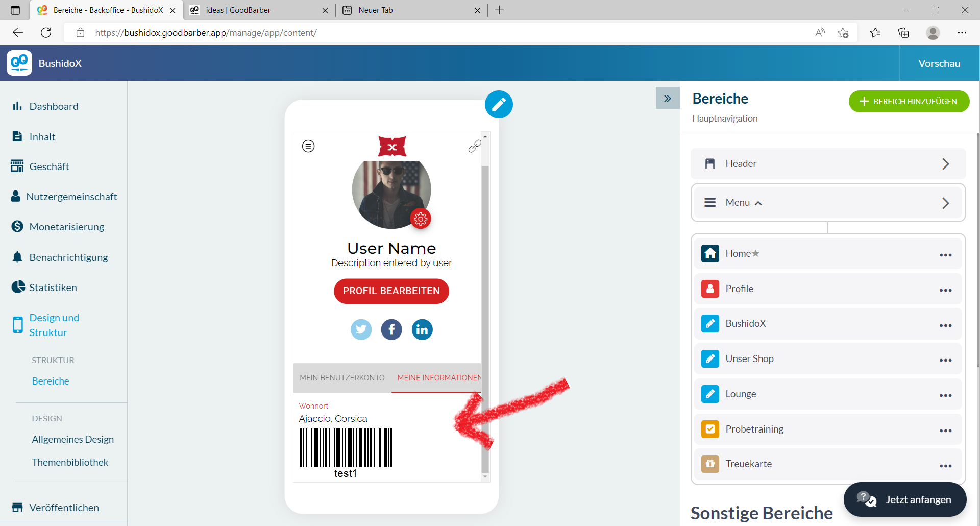980x526 pixels.
Task: Open browser profile avatar
Action: click(933, 33)
